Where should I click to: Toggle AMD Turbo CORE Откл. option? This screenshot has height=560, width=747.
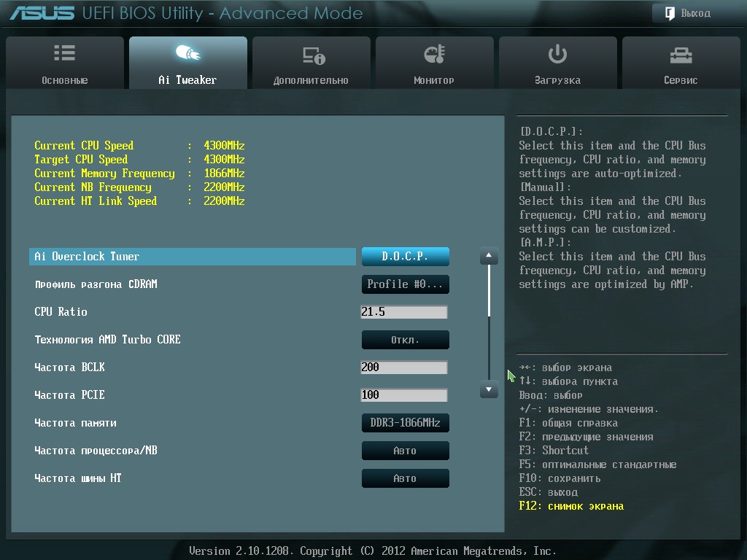pyautogui.click(x=406, y=340)
